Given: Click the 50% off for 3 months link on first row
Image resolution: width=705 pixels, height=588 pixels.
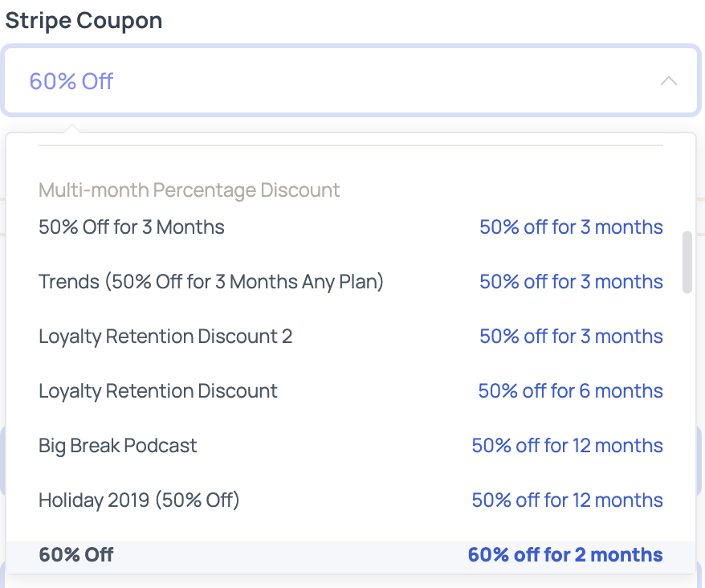Looking at the screenshot, I should pyautogui.click(x=571, y=227).
